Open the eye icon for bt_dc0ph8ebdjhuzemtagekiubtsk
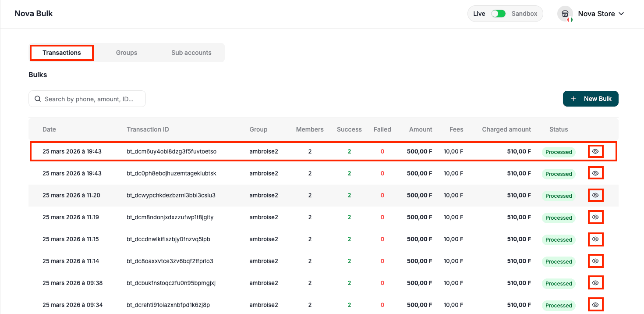Image resolution: width=644 pixels, height=314 pixels. point(595,173)
